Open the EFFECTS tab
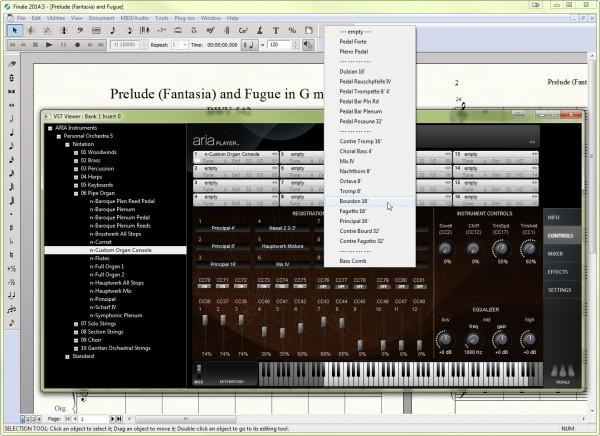This screenshot has height=436, width=600. pyautogui.click(x=558, y=272)
